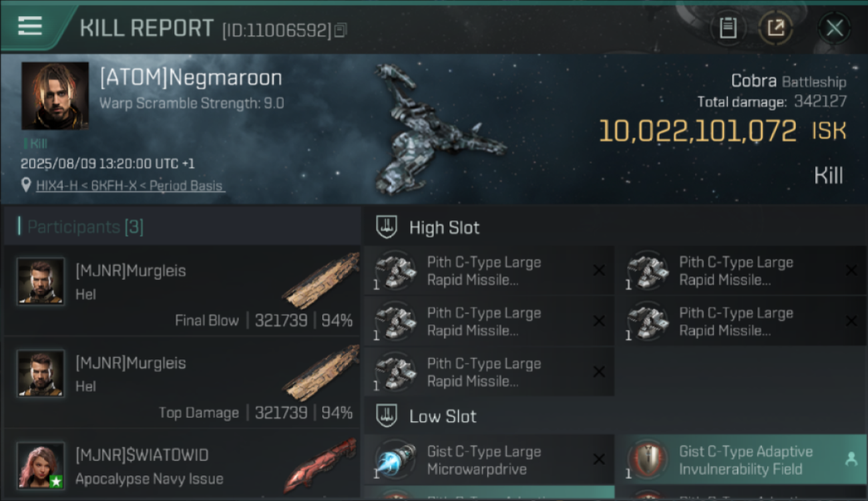Open Murgleis Final Blow participant entry
Image resolution: width=868 pixels, height=501 pixels.
click(x=182, y=290)
